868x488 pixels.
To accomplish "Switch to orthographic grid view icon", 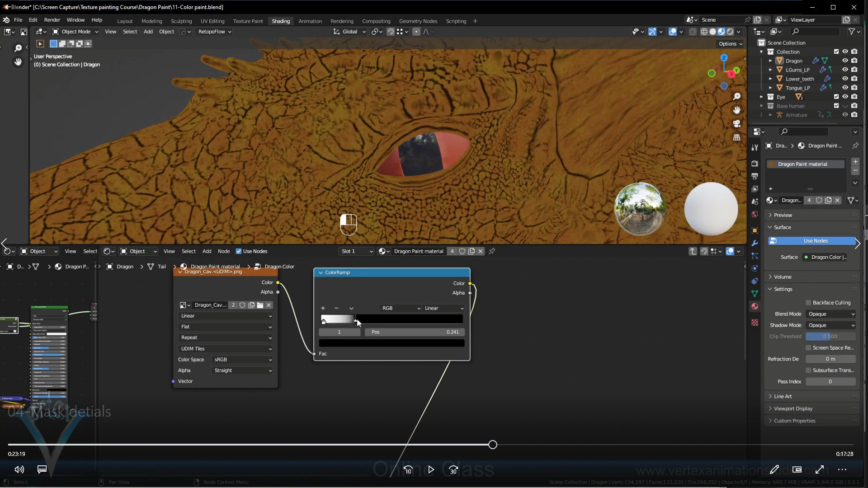I will (x=736, y=137).
